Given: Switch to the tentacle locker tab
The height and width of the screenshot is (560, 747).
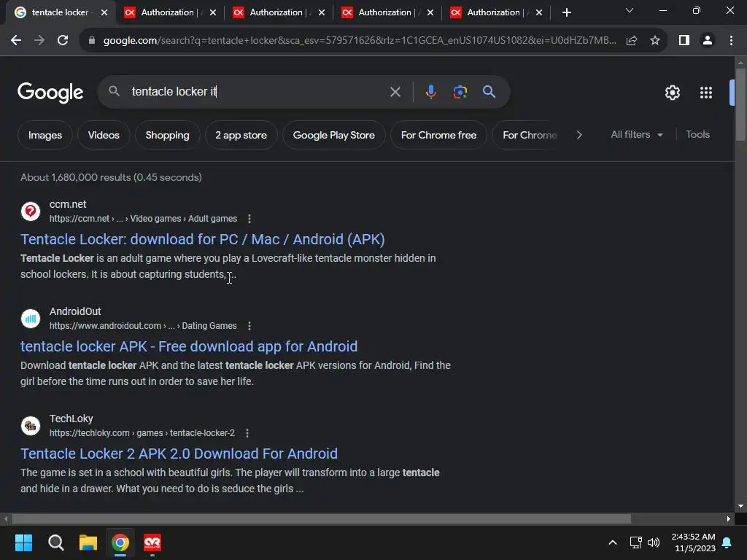Looking at the screenshot, I should click(x=60, y=12).
